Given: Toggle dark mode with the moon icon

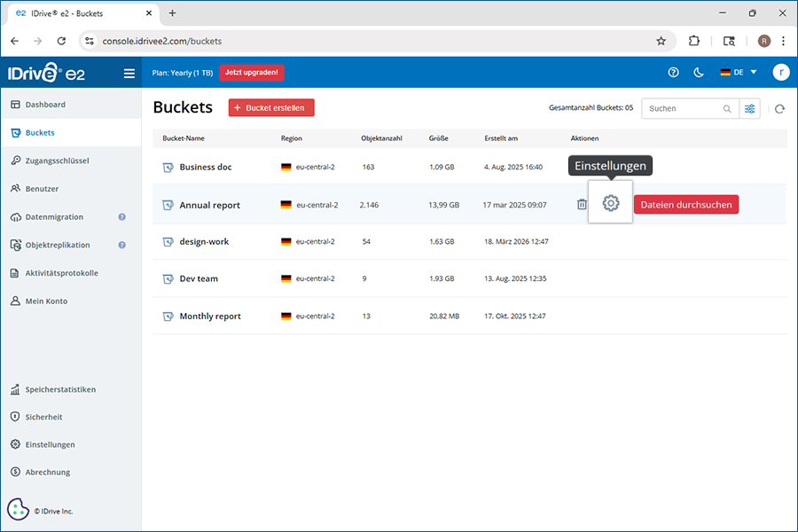Looking at the screenshot, I should tap(698, 73).
